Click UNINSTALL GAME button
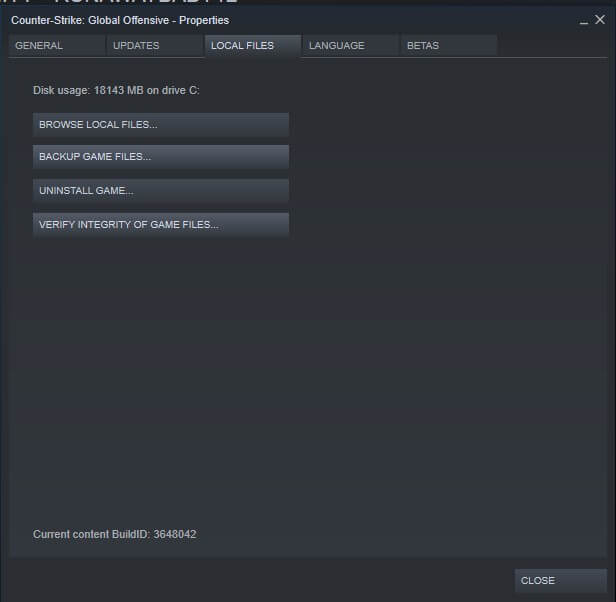Screen dimensions: 616x602 [161, 191]
